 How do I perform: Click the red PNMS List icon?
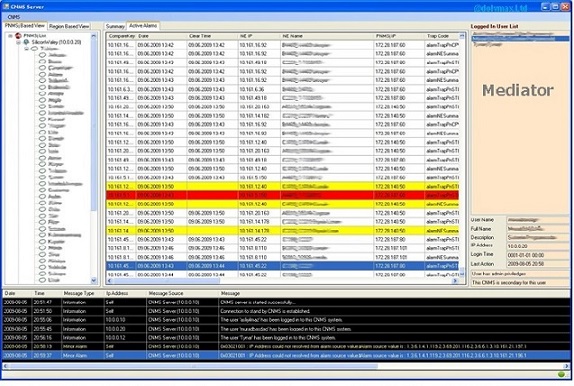18,36
